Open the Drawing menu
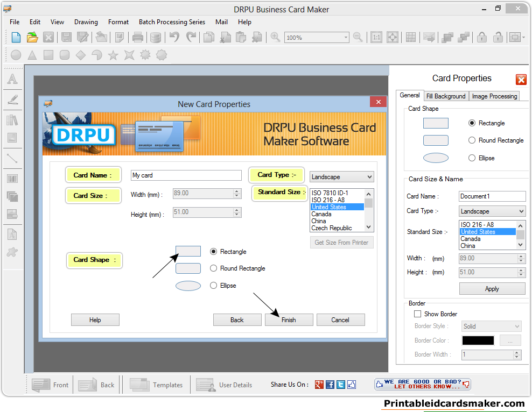532x412 pixels. click(x=86, y=22)
